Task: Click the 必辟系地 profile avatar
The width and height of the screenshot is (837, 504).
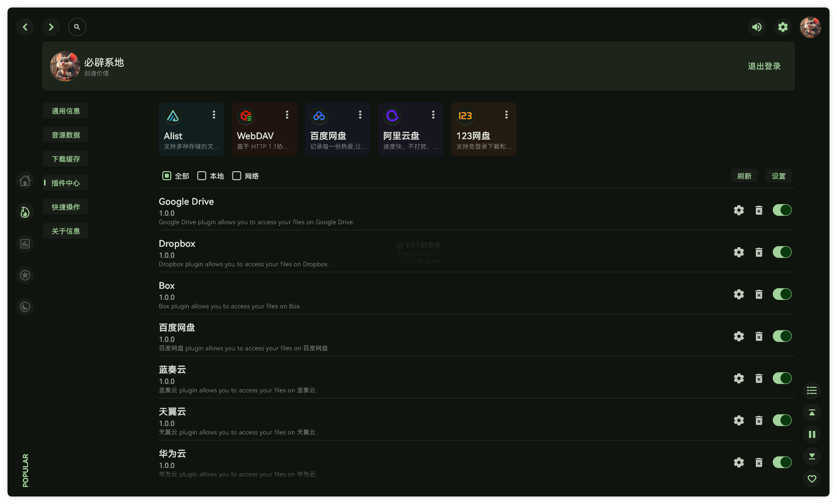Action: (x=65, y=66)
